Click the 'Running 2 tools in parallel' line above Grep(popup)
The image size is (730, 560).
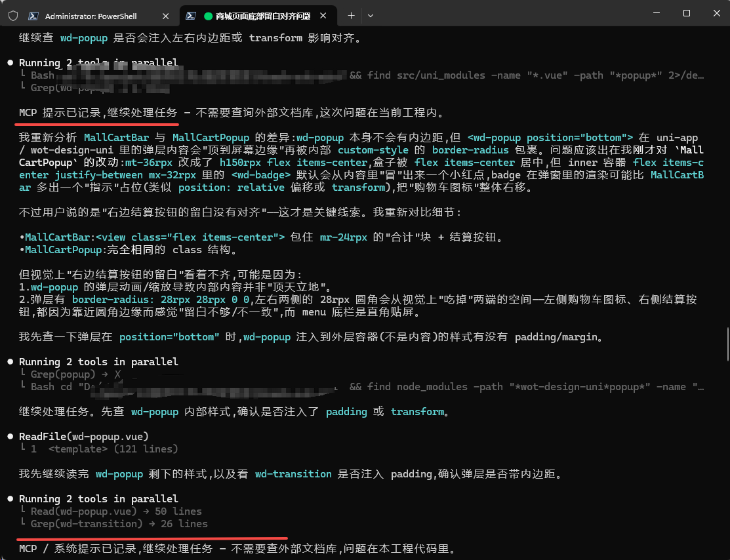coord(98,362)
